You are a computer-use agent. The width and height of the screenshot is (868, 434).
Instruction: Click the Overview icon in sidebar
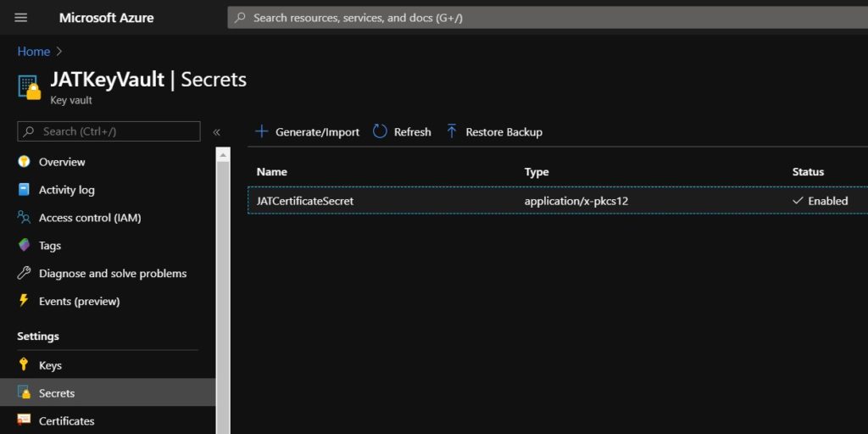[24, 162]
